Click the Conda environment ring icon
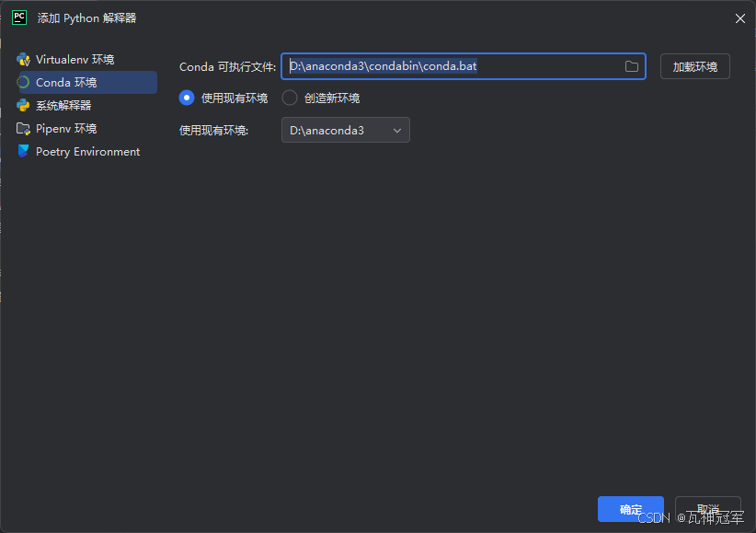Image resolution: width=756 pixels, height=533 pixels. 23,83
